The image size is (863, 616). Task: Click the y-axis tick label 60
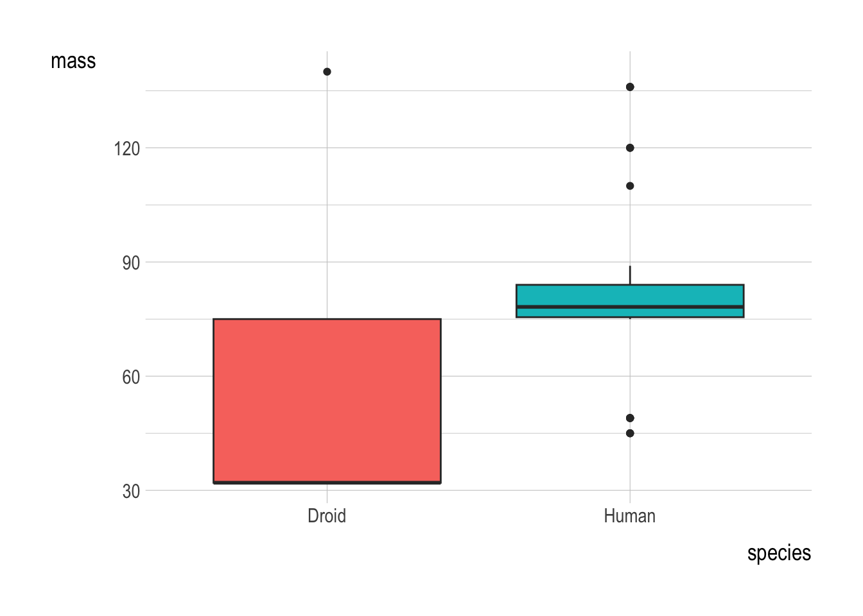(131, 377)
